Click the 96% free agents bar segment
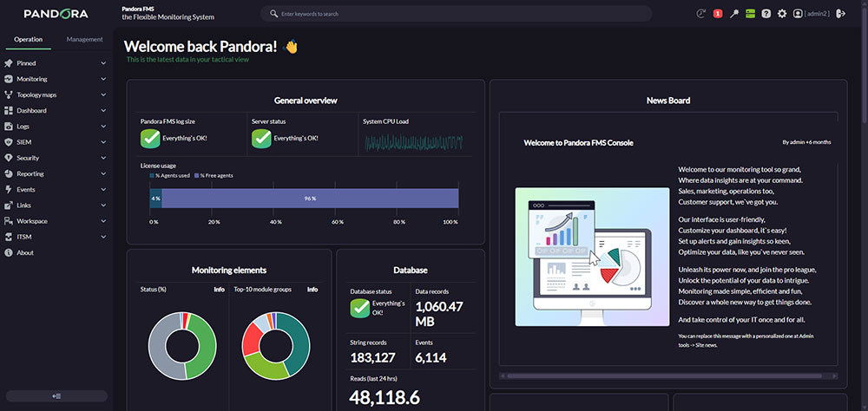This screenshot has height=411, width=868. [x=310, y=198]
